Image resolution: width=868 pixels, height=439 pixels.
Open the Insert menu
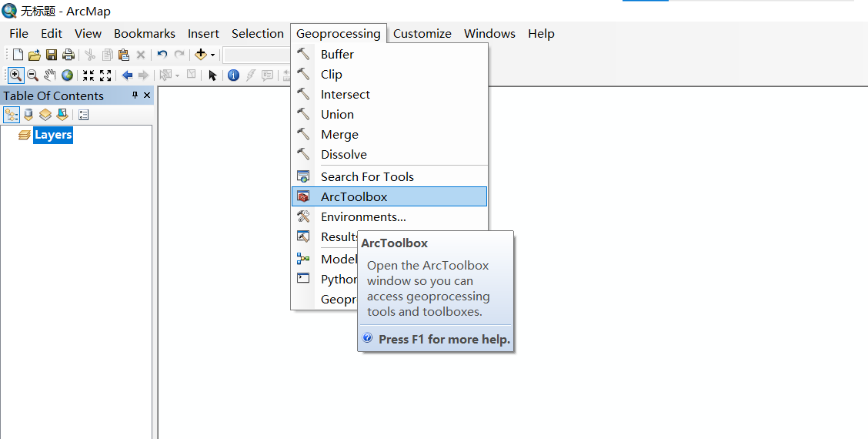(x=203, y=33)
